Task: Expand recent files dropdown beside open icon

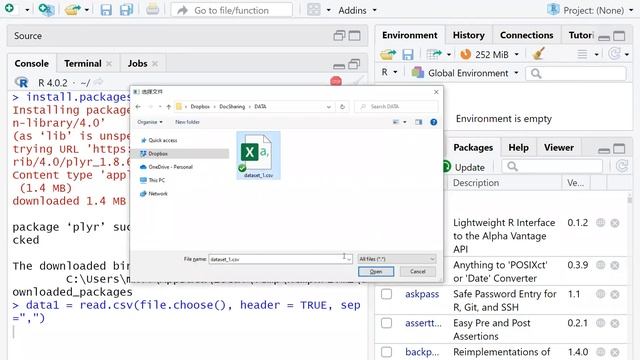Action: click(87, 10)
